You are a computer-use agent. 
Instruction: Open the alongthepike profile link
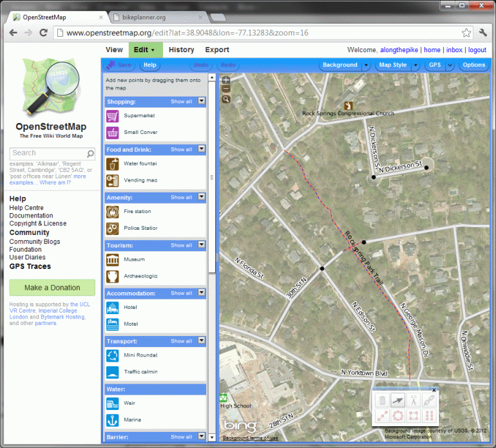399,50
